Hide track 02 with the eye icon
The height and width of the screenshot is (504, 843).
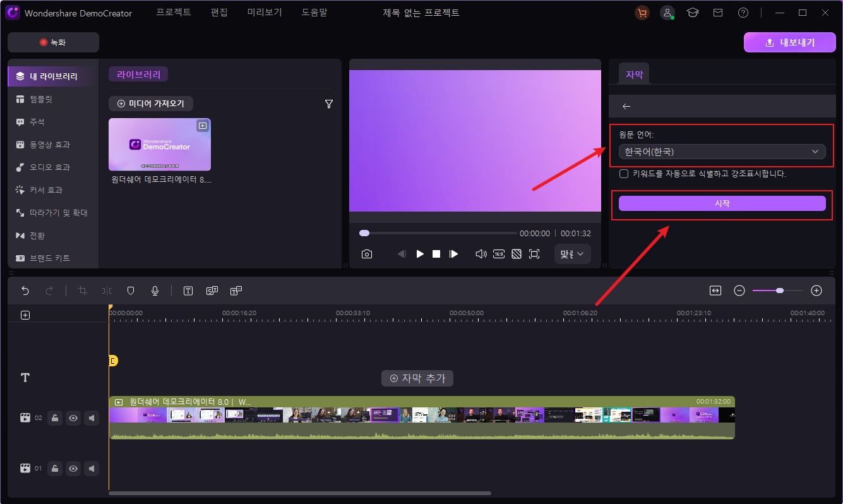(x=74, y=418)
